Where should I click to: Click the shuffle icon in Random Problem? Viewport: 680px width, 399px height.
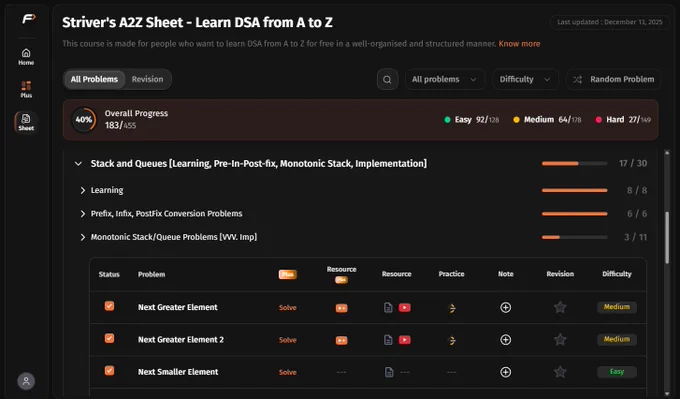[578, 79]
